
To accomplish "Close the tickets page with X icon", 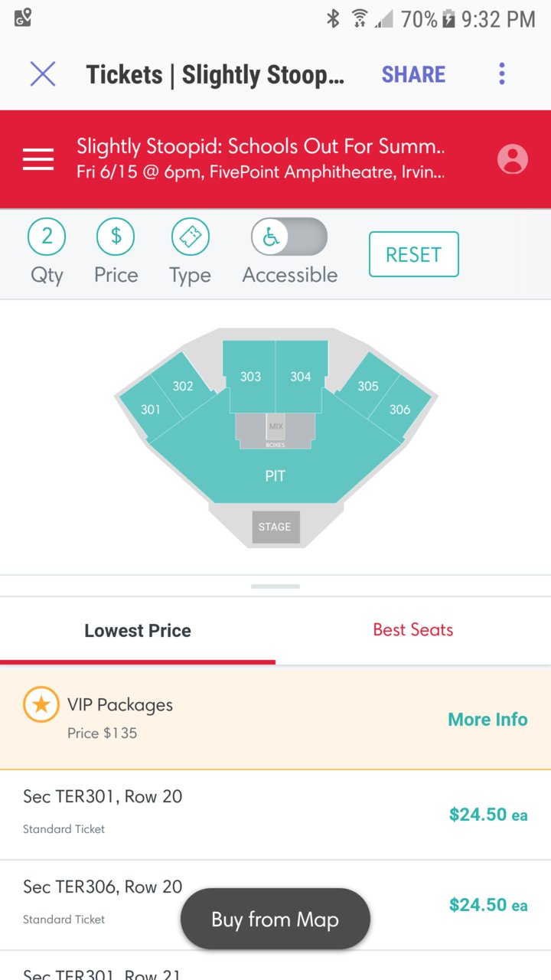I will click(43, 74).
